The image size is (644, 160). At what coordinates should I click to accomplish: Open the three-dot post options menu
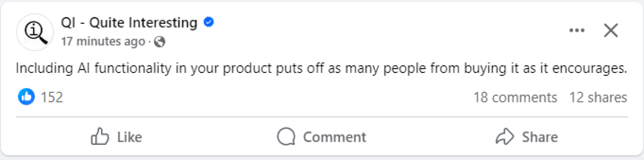tap(577, 30)
